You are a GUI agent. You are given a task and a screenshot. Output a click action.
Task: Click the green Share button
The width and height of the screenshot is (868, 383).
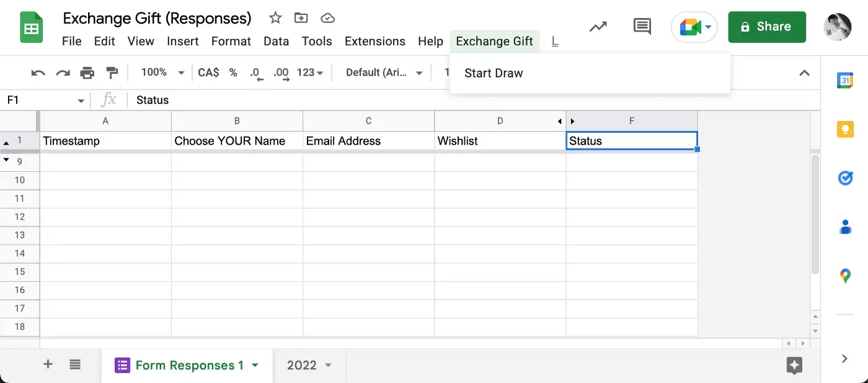767,27
